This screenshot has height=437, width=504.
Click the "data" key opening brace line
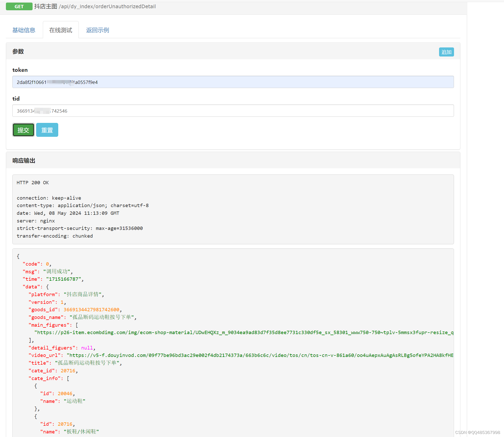pyautogui.click(x=36, y=287)
